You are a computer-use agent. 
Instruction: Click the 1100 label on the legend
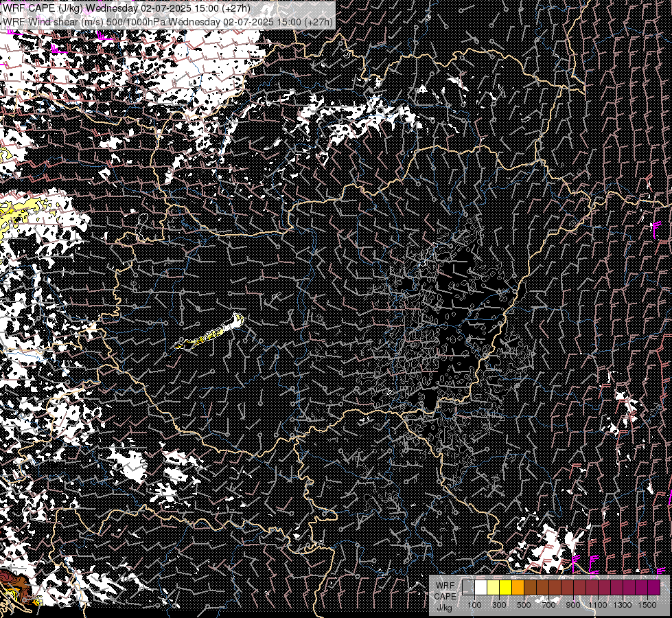point(597,605)
